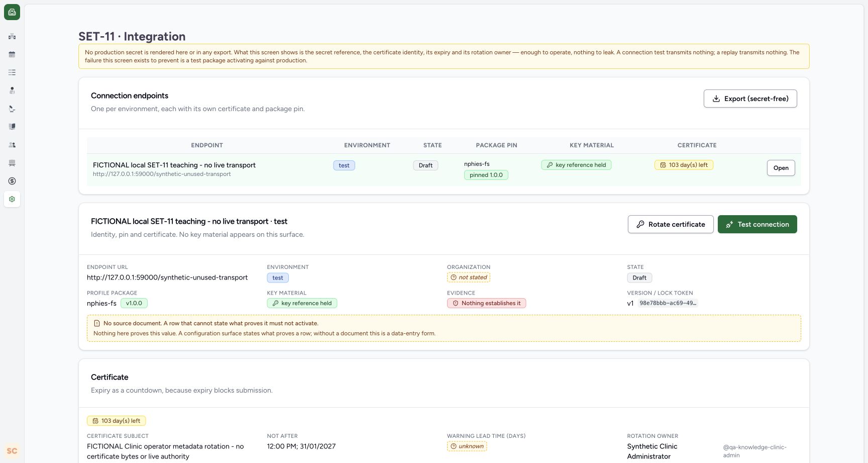Screen dimensions: 868x463
Task: Run Test connection
Action: pyautogui.click(x=757, y=224)
